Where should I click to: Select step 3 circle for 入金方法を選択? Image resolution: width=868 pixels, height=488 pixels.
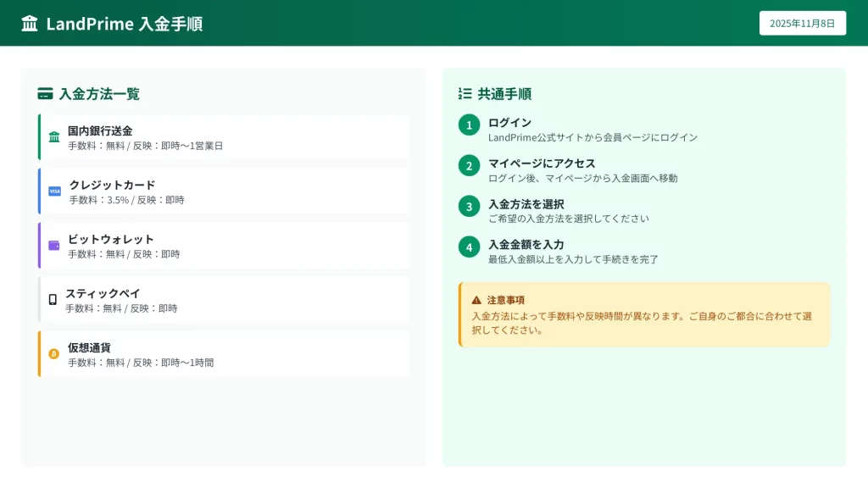[x=469, y=207]
